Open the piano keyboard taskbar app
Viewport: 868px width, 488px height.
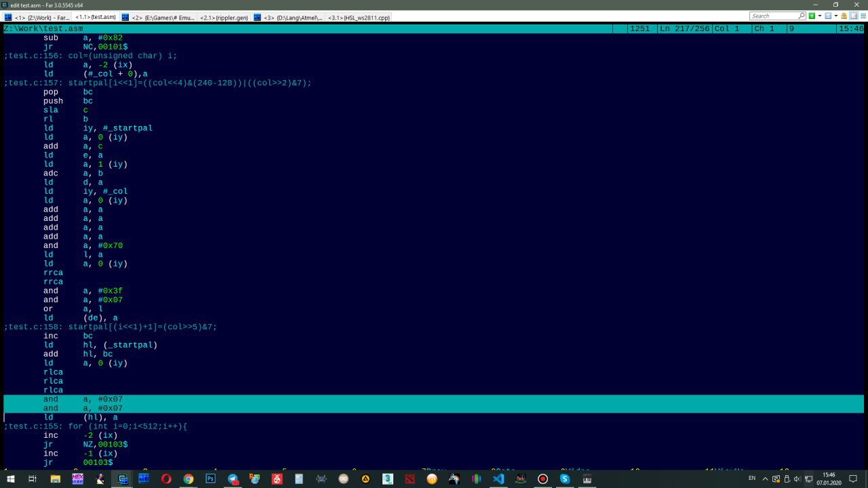[x=587, y=479]
